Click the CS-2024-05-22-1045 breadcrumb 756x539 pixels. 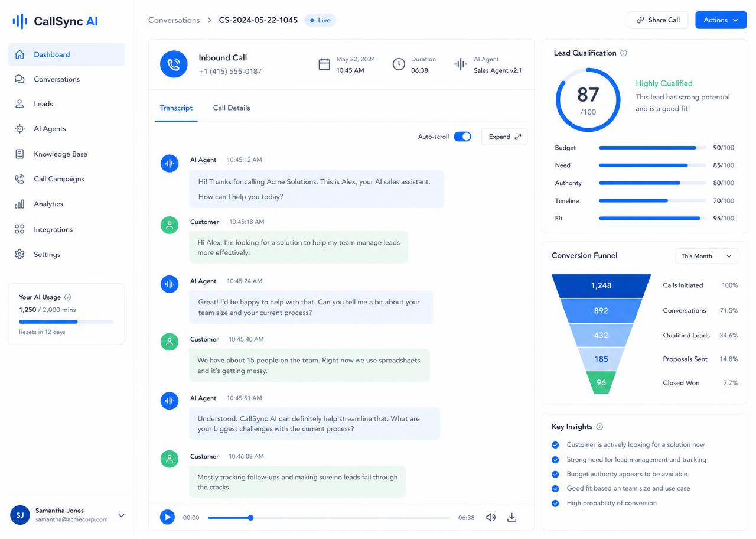click(258, 20)
